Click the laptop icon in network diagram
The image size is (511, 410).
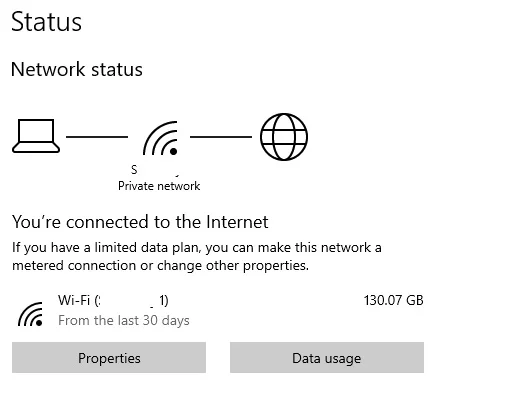[x=36, y=136]
